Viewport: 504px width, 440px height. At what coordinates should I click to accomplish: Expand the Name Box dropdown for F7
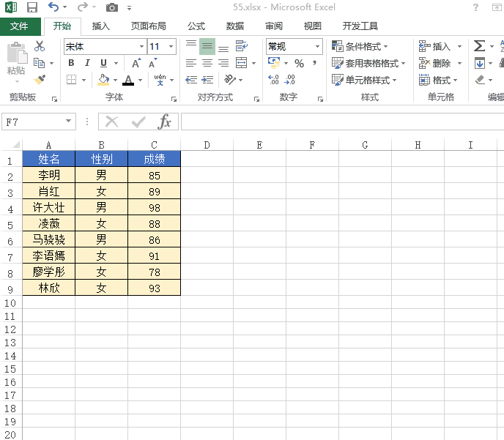tap(68, 121)
